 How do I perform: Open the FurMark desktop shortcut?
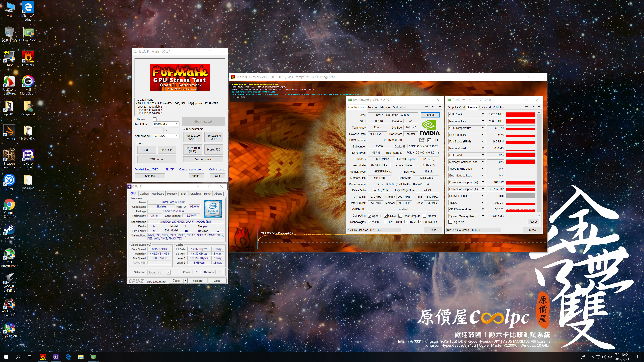pyautogui.click(x=28, y=58)
